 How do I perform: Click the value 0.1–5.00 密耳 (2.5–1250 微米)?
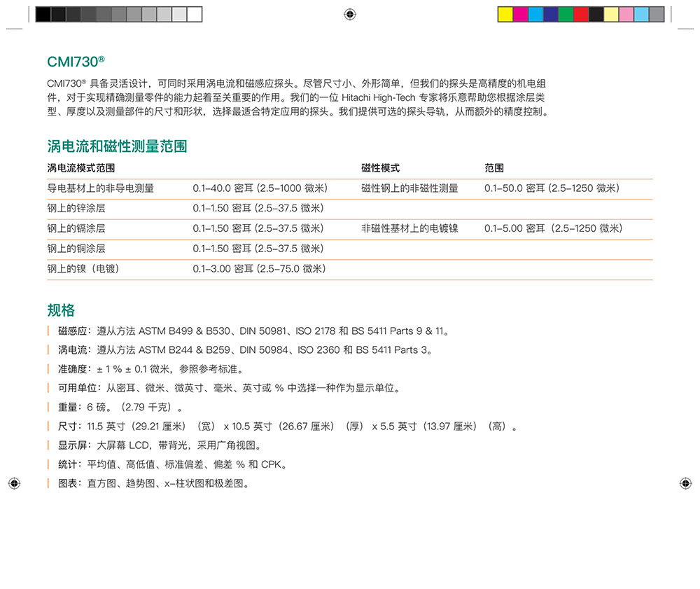point(554,228)
